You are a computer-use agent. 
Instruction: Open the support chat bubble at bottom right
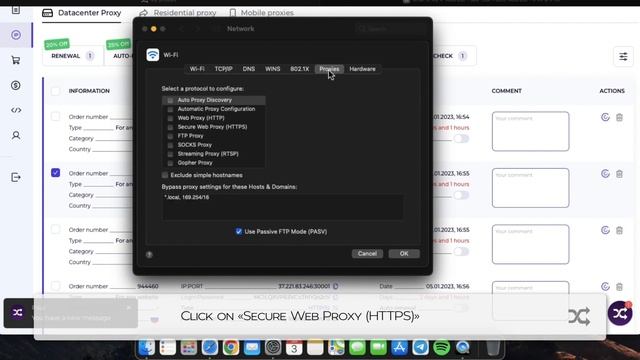coord(620,313)
